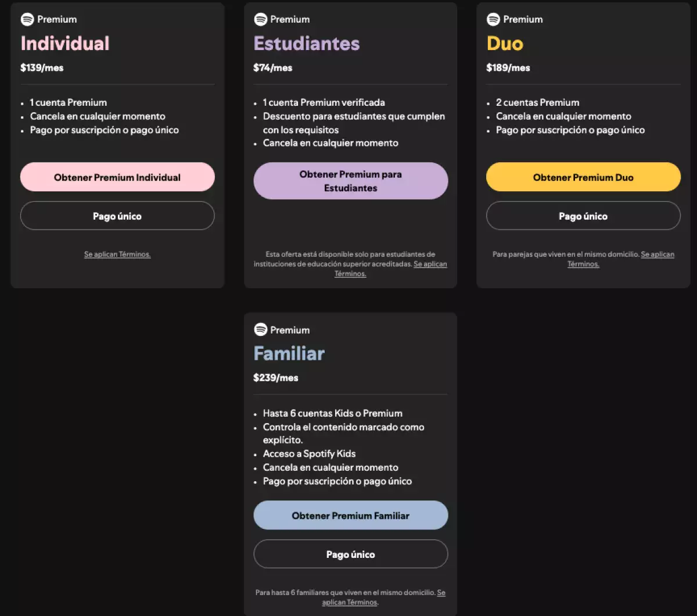Click the Spotify logo on the Familiar card
The height and width of the screenshot is (616, 697).
[261, 330]
